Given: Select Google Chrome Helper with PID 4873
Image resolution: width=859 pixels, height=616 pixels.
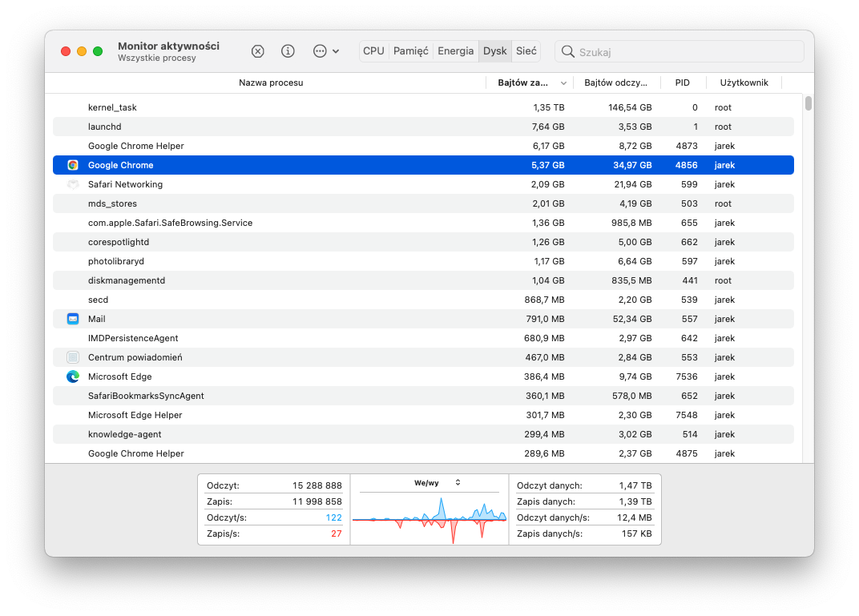Looking at the screenshot, I should [423, 147].
